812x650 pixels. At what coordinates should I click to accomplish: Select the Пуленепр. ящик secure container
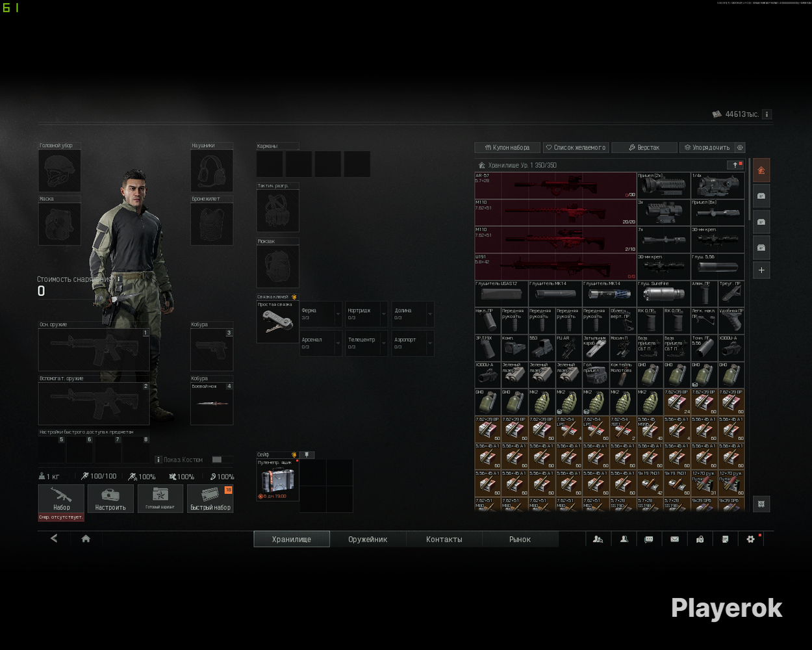click(278, 480)
